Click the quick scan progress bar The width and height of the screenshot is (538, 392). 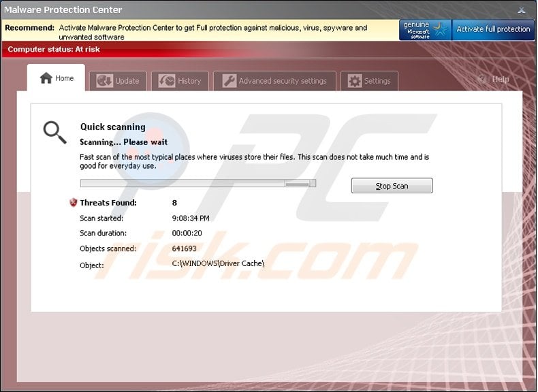point(198,184)
